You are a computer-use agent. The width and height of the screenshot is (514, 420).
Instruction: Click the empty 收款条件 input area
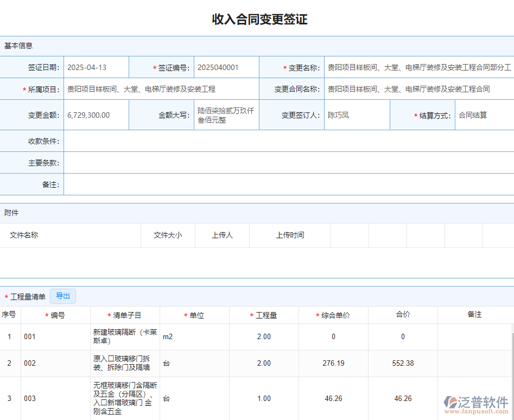point(288,142)
